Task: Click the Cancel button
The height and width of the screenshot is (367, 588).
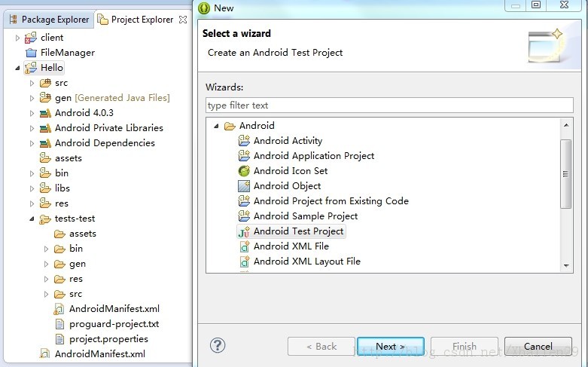Action: coord(538,346)
